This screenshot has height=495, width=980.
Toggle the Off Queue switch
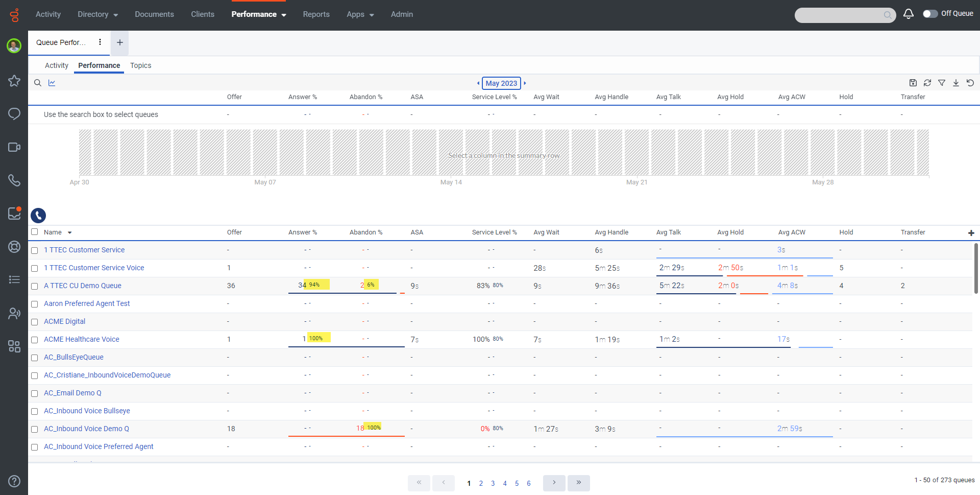(x=930, y=14)
